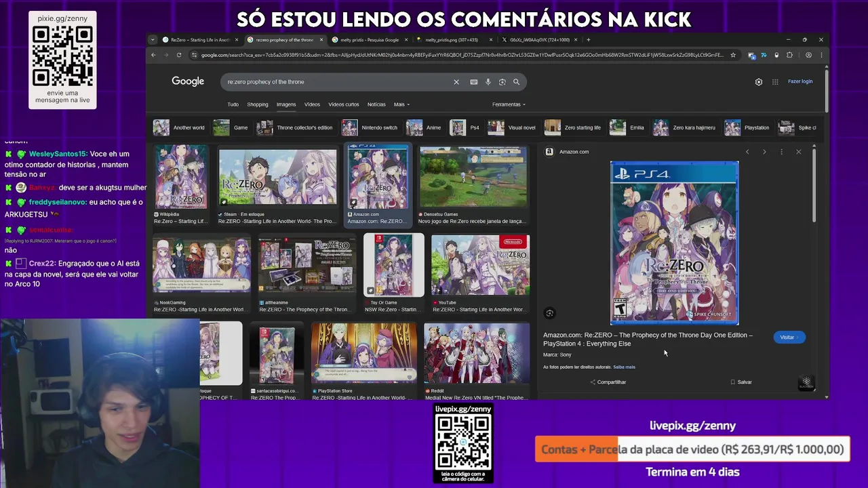Click Fazer login
This screenshot has width=868, height=488.
click(800, 81)
